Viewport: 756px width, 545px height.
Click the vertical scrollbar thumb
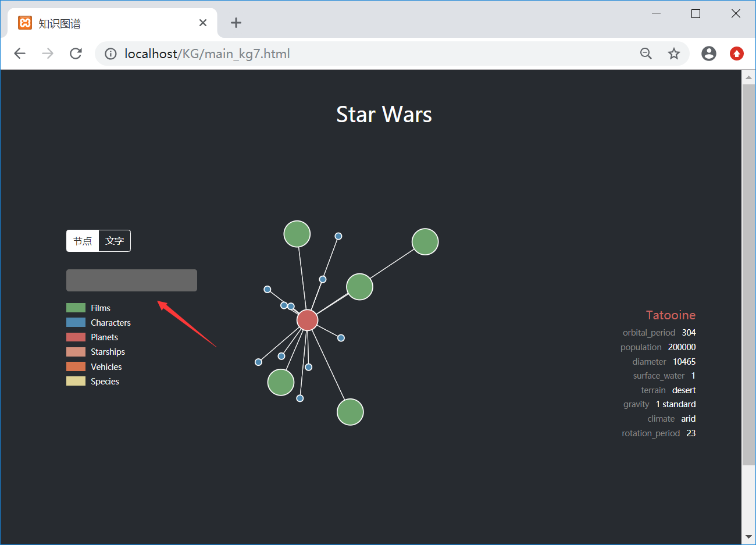point(748,275)
